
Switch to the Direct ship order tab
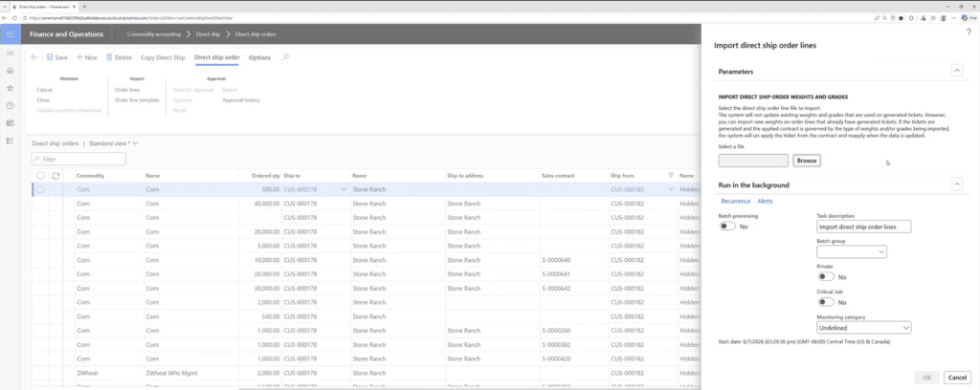pyautogui.click(x=217, y=57)
